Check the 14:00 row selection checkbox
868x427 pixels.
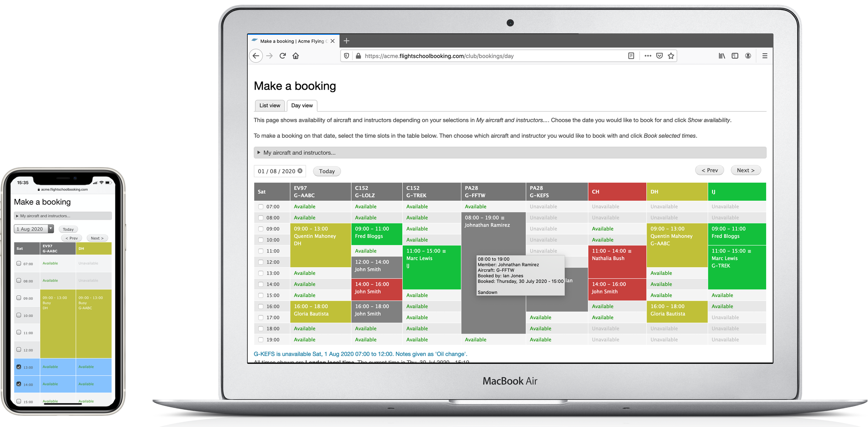tap(260, 284)
